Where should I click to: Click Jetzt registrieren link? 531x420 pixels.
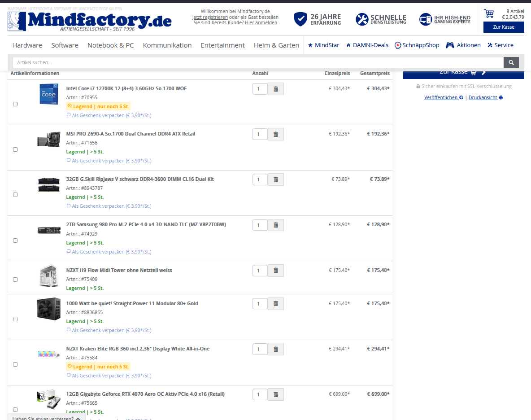tap(210, 17)
